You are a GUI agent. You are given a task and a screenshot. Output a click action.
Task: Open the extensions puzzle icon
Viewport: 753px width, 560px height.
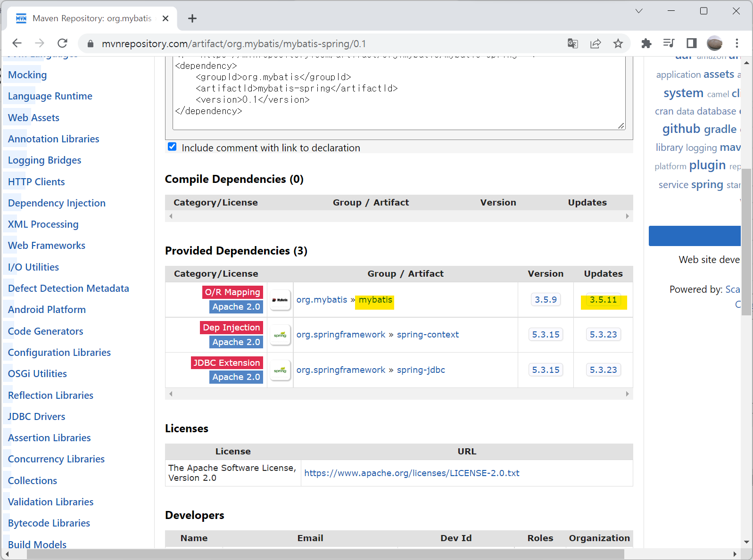click(x=646, y=43)
